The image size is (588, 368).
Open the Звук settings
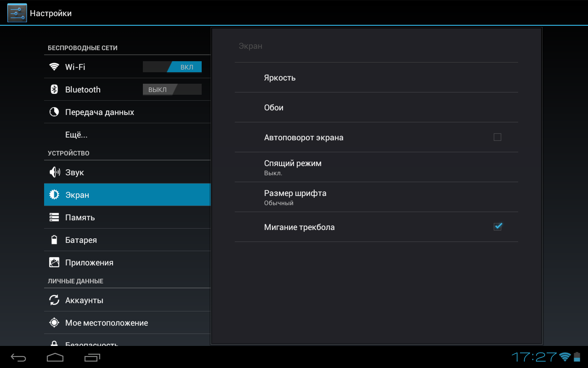(127, 172)
